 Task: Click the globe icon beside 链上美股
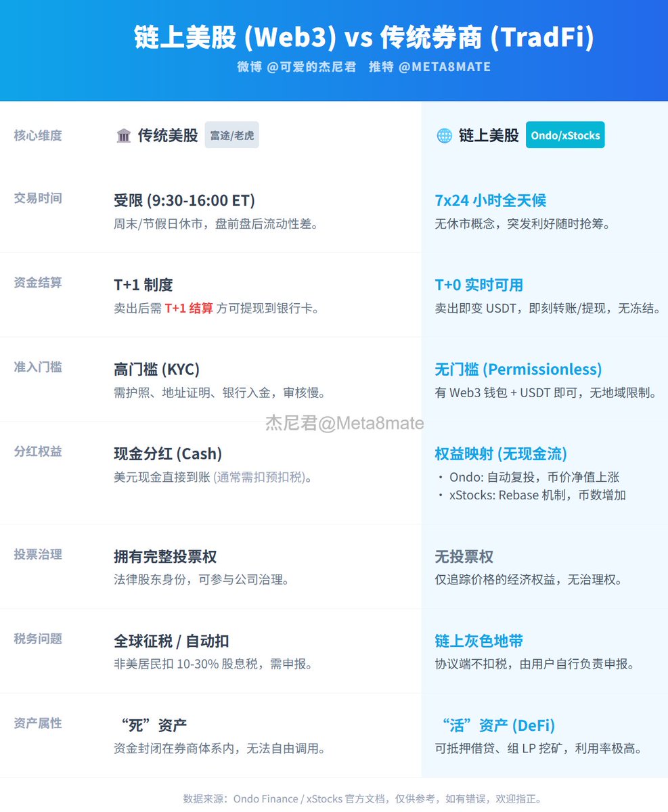coord(445,135)
